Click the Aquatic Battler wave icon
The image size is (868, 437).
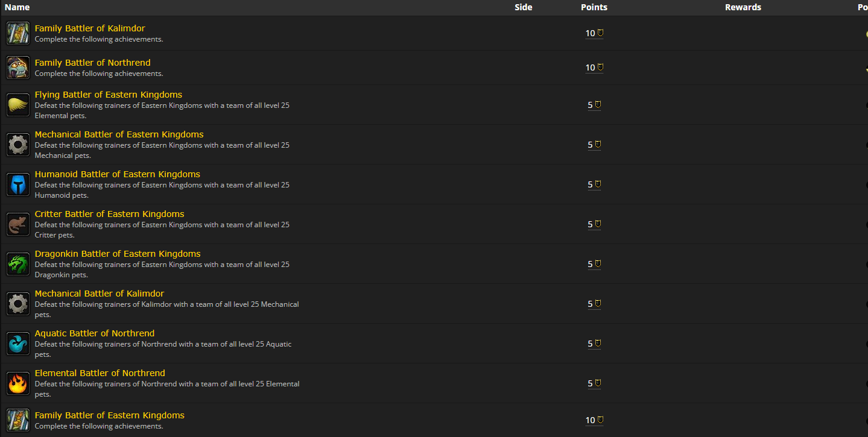18,344
